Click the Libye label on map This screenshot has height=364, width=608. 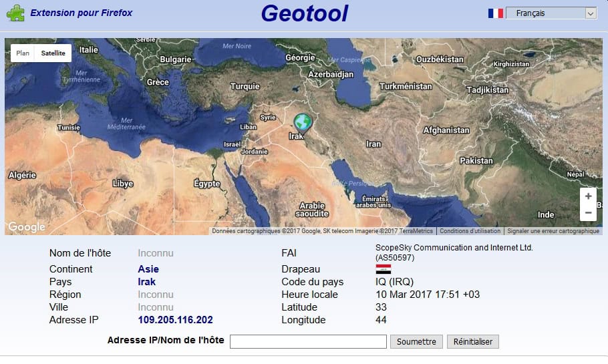coord(123,184)
